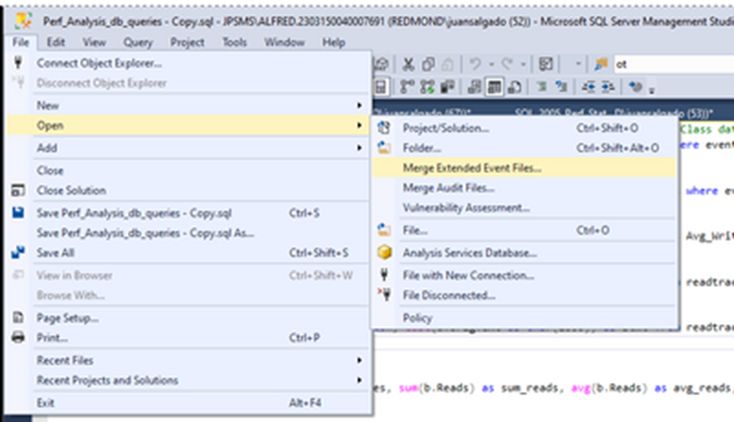Expand Recent Projects and Solutions submenu
The width and height of the screenshot is (734, 422).
point(359,380)
